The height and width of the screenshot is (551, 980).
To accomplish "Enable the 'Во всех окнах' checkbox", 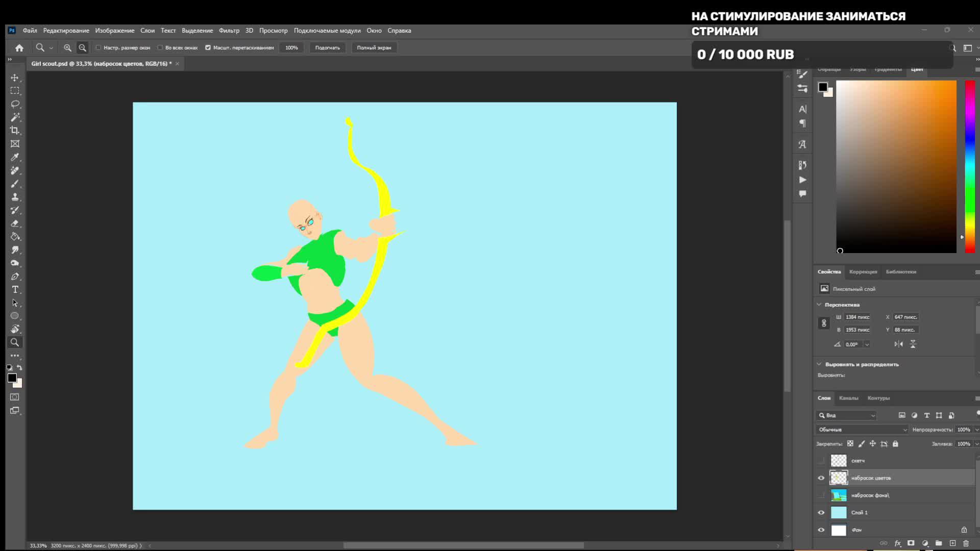I will coord(160,47).
